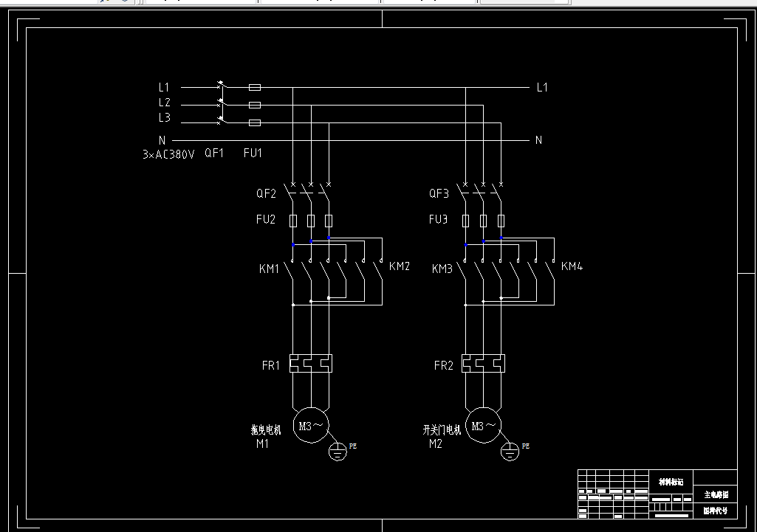Image resolution: width=757 pixels, height=532 pixels.
Task: Click the fuse symbol on the L1 line
Action: [x=254, y=87]
